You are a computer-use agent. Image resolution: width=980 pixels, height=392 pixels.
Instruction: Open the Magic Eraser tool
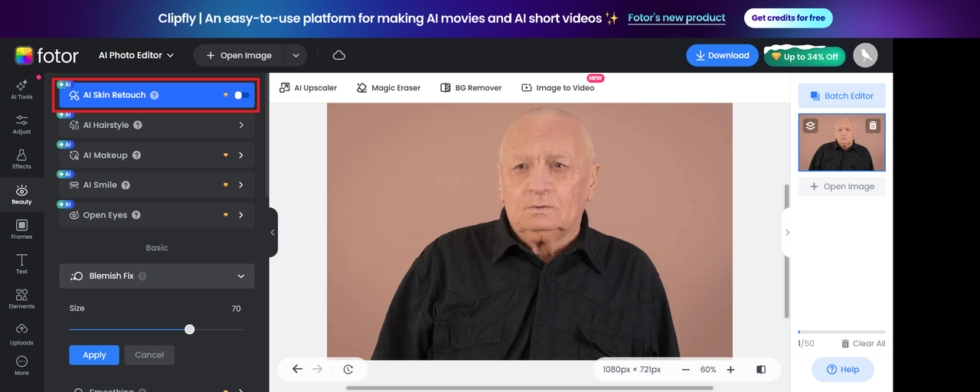(x=389, y=88)
